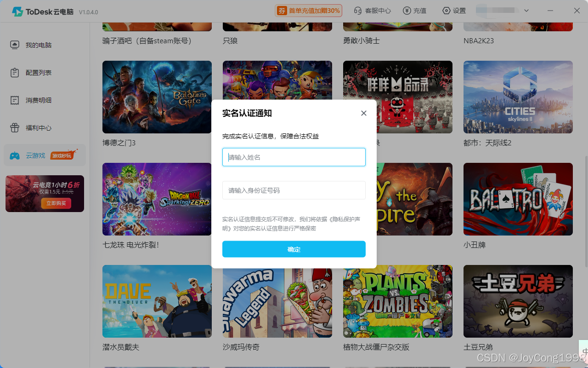Close the 实名认证通知 dialog
588x368 pixels.
click(x=364, y=113)
